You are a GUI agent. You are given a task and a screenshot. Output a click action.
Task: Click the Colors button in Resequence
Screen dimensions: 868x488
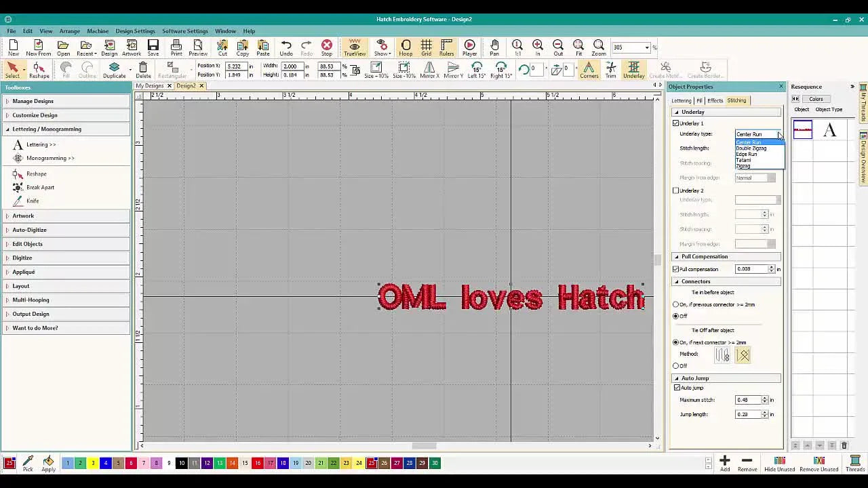click(x=816, y=99)
